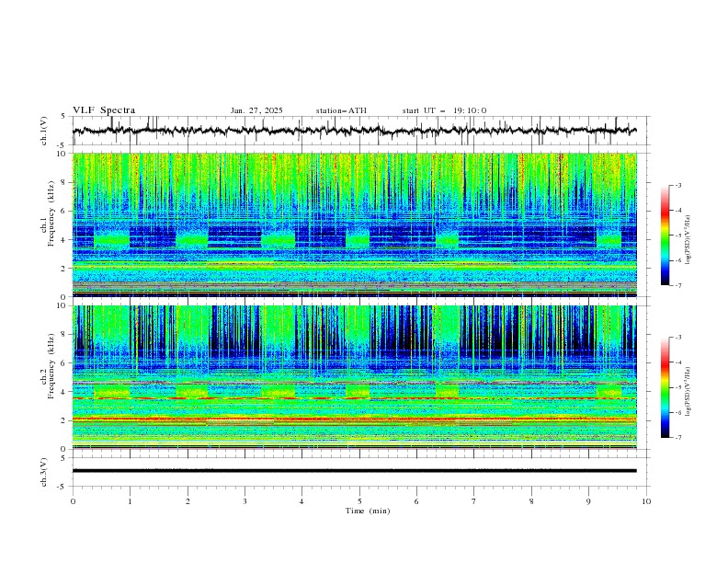
Task: Click the ch.1 spectrogram color scale bar
Action: 665,236
